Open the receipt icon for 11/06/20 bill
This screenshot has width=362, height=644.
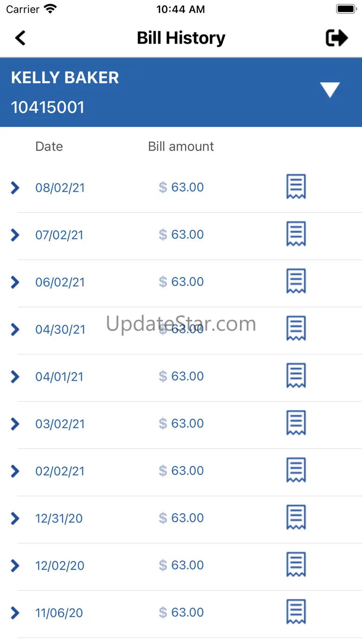click(x=296, y=612)
